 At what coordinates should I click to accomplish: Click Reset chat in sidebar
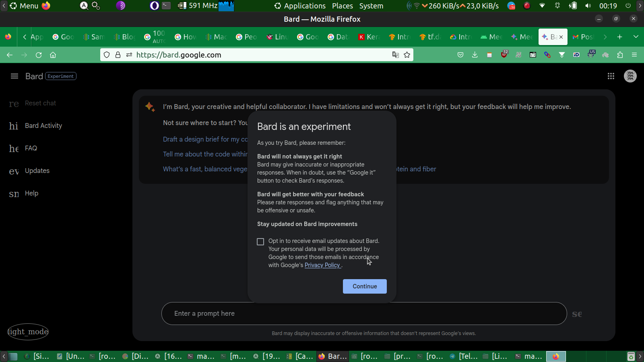[40, 103]
